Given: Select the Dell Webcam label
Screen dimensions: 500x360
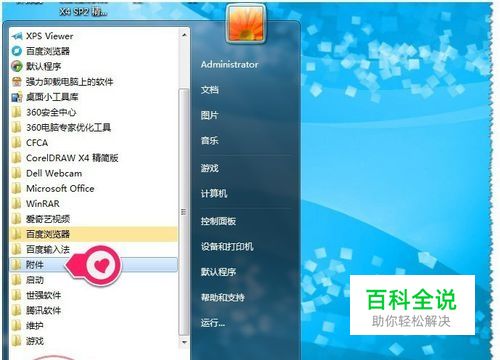Looking at the screenshot, I should 54,173.
